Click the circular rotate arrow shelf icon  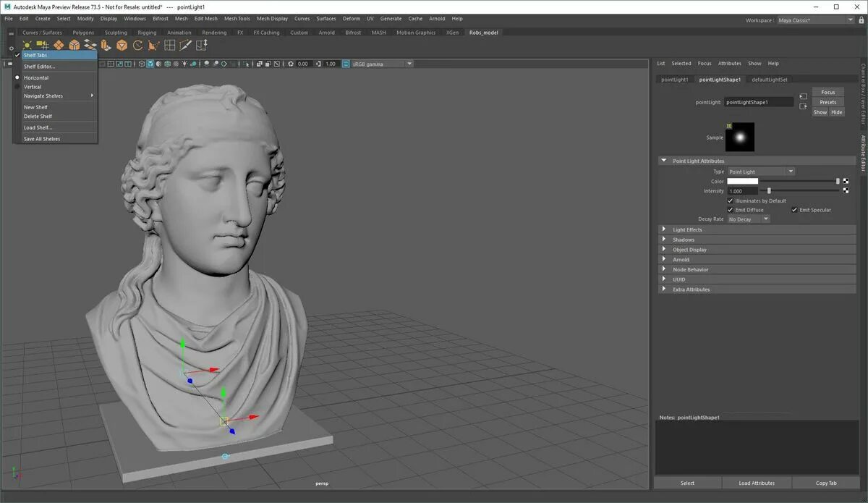(x=137, y=45)
